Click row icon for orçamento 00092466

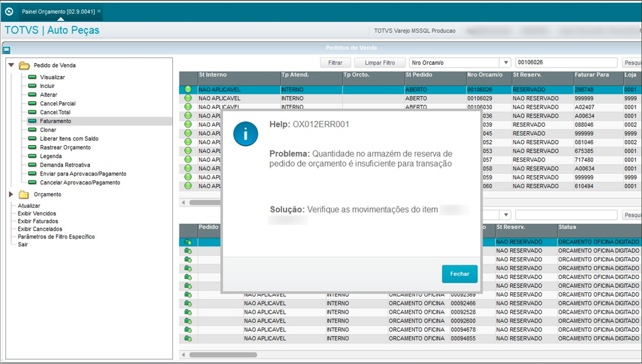click(x=188, y=304)
